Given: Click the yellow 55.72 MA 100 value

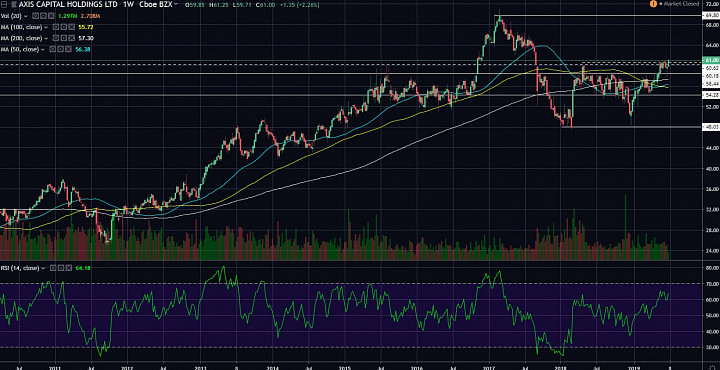Looking at the screenshot, I should (x=85, y=27).
